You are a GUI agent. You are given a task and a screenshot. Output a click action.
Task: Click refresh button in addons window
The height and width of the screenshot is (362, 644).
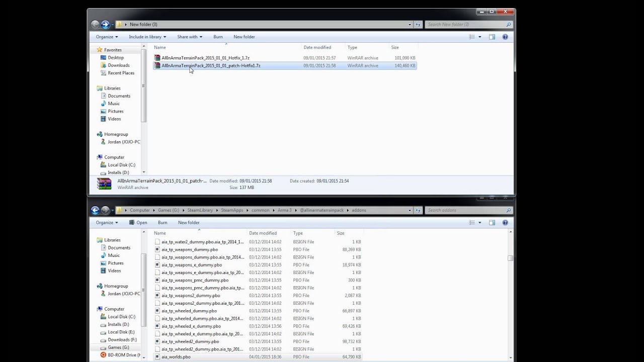click(x=418, y=210)
